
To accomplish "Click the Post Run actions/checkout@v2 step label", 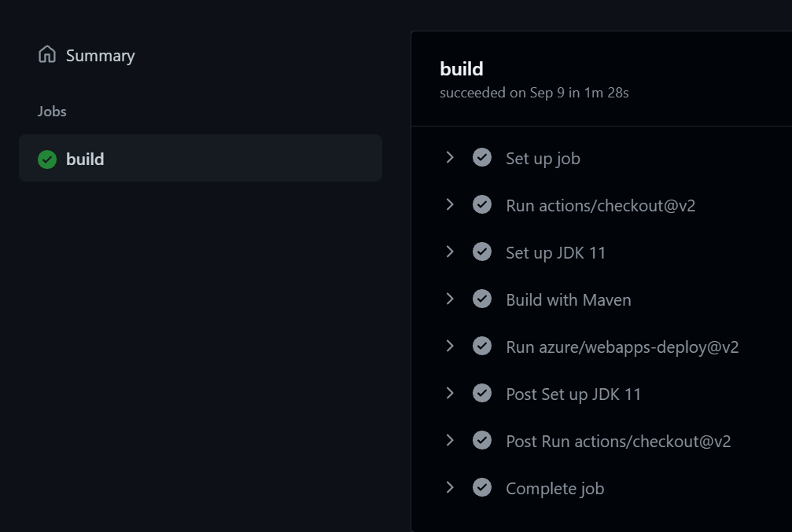I will (618, 441).
